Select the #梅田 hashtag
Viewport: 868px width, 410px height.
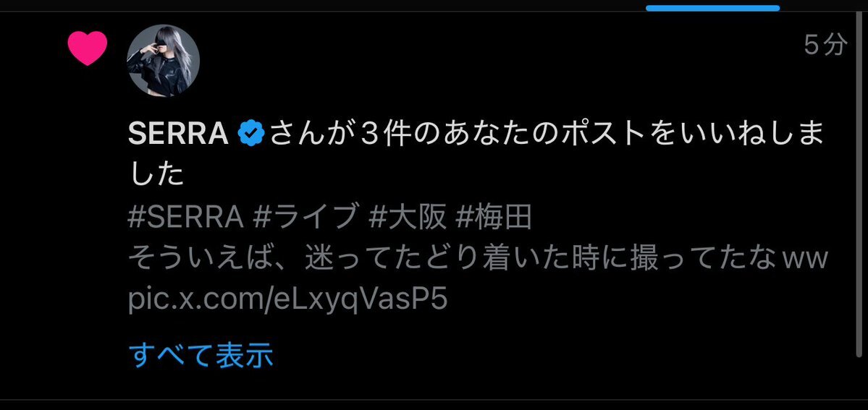point(494,218)
